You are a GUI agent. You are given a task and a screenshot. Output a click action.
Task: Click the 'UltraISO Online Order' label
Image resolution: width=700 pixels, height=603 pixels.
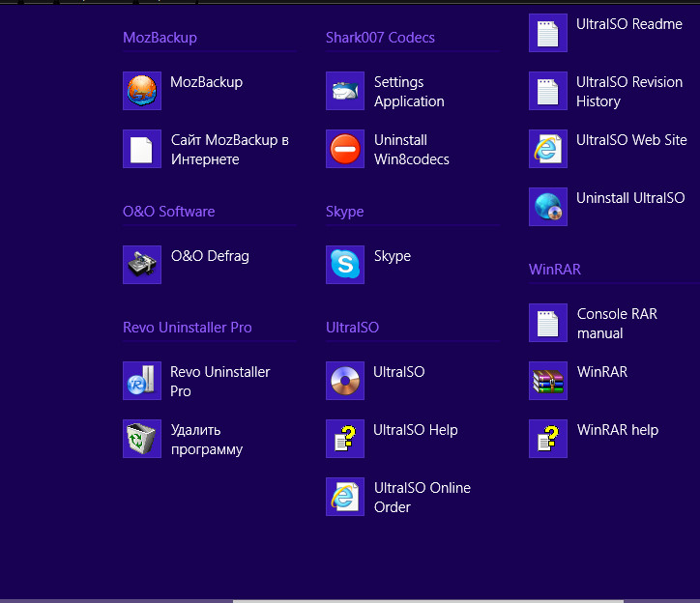click(x=423, y=498)
